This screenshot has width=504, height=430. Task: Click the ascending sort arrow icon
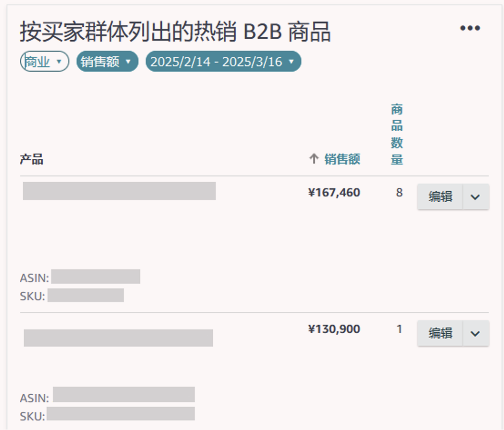pos(313,159)
